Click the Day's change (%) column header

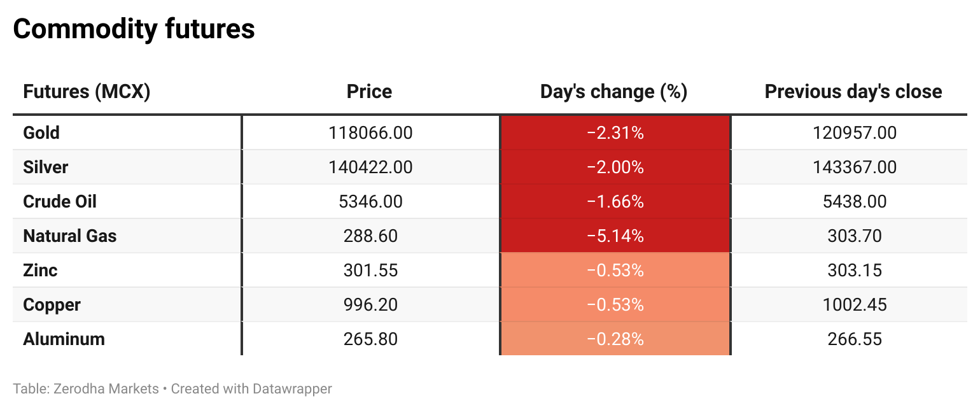pos(613,92)
